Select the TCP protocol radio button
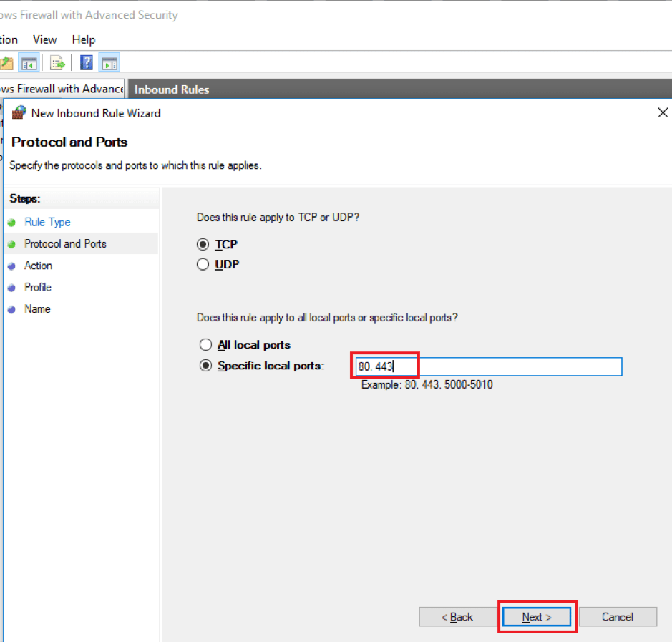Screen dimensions: 672x642 [x=203, y=244]
